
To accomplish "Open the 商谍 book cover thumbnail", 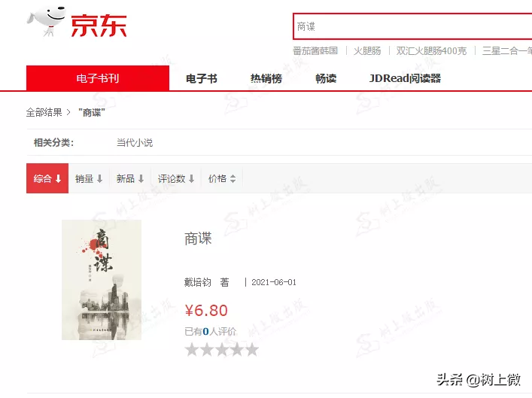I will click(x=102, y=280).
